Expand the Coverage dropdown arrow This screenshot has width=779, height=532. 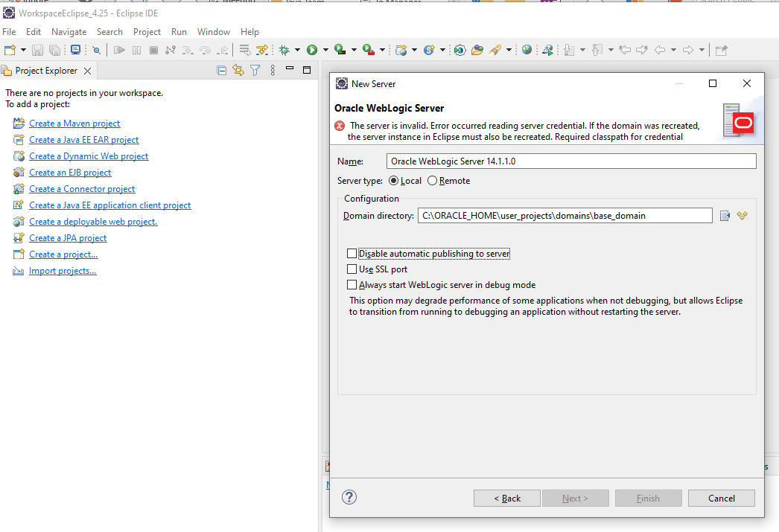[354, 50]
